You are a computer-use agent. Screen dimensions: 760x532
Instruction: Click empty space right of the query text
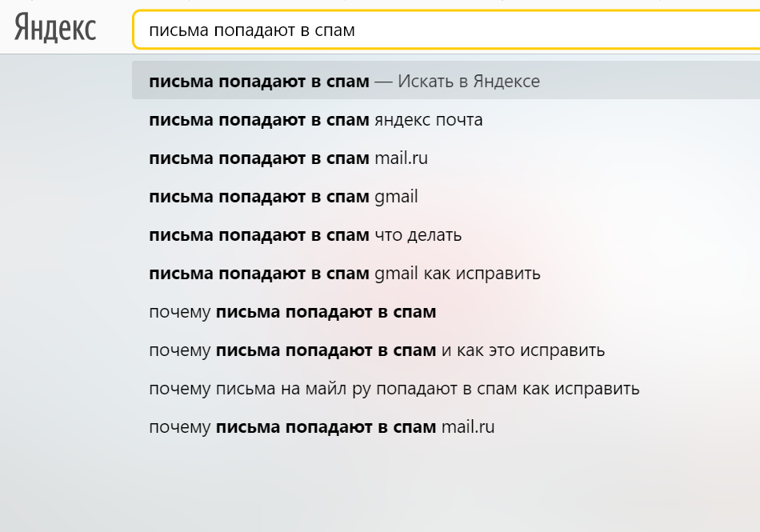[x=560, y=30]
